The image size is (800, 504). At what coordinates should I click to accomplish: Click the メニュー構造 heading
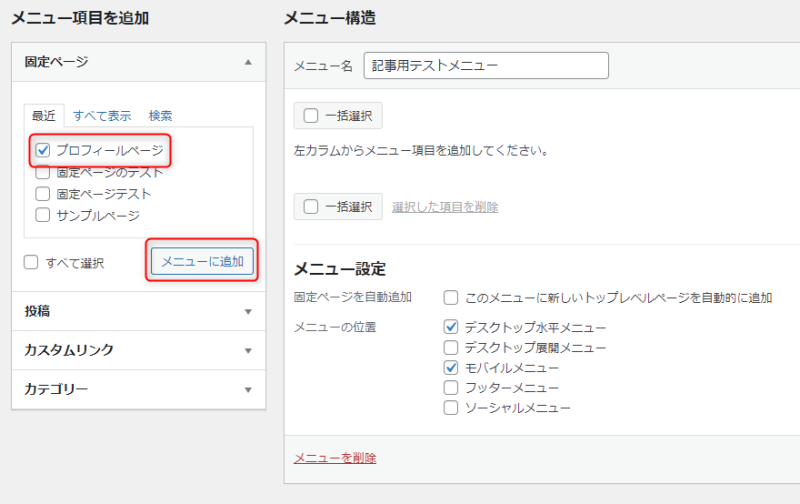pos(330,18)
